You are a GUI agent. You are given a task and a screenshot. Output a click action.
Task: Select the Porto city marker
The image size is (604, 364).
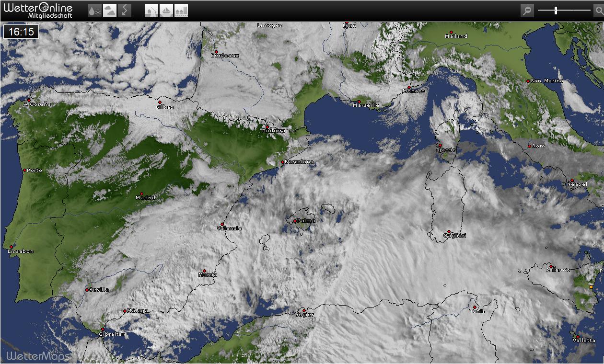click(x=24, y=170)
